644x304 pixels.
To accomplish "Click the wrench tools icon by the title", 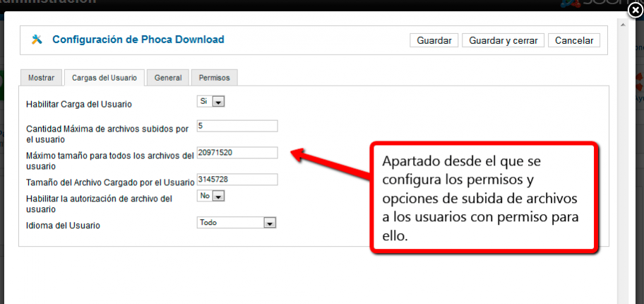I will click(37, 40).
